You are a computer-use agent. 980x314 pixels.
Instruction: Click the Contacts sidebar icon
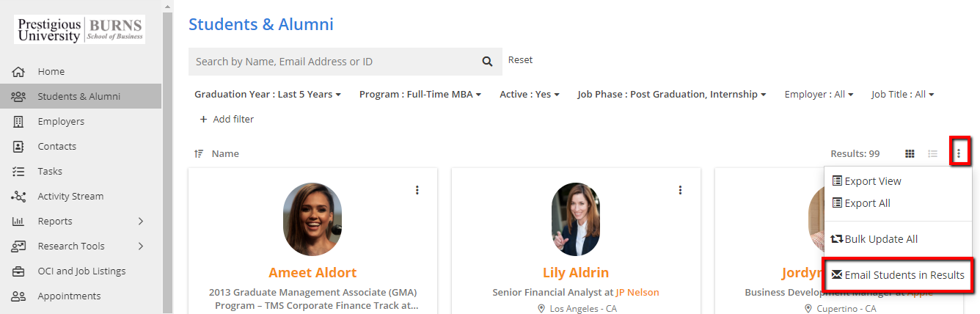tap(19, 147)
